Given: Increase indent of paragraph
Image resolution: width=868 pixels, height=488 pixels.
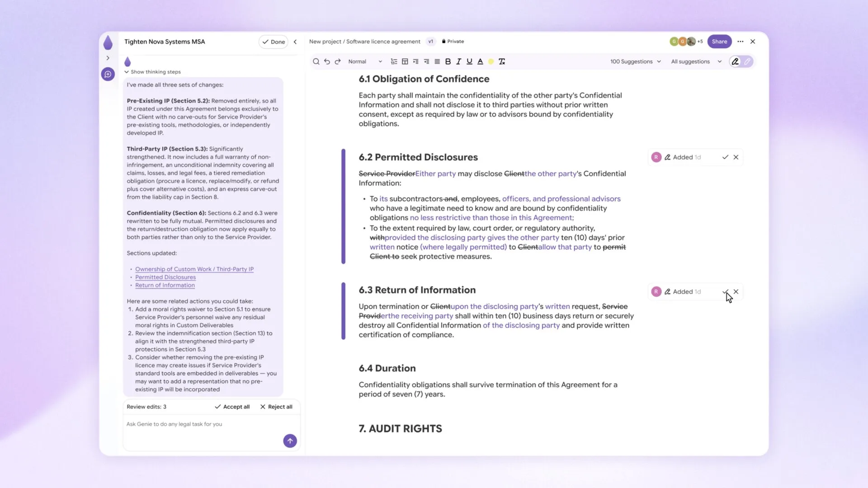Looking at the screenshot, I should (x=415, y=61).
